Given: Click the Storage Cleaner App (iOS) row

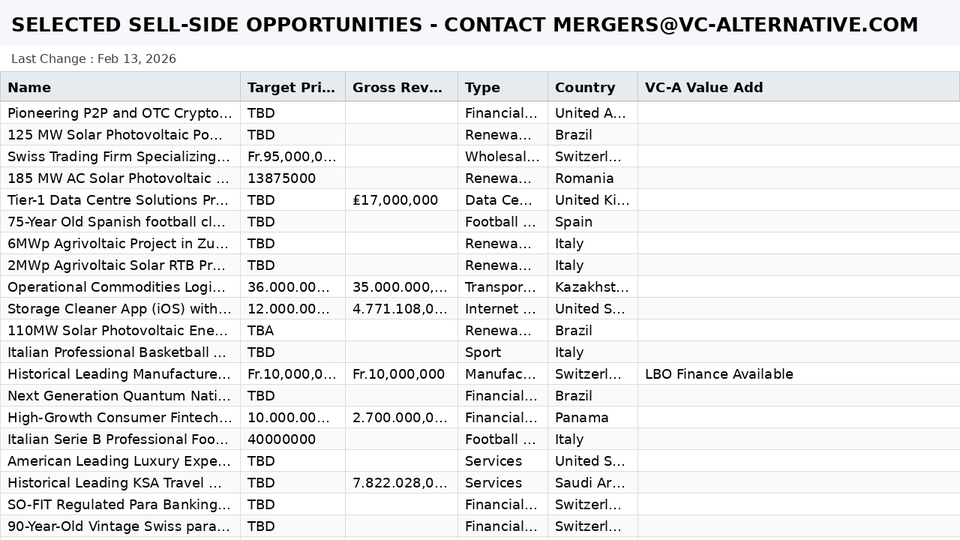Looking at the screenshot, I should (x=120, y=309).
